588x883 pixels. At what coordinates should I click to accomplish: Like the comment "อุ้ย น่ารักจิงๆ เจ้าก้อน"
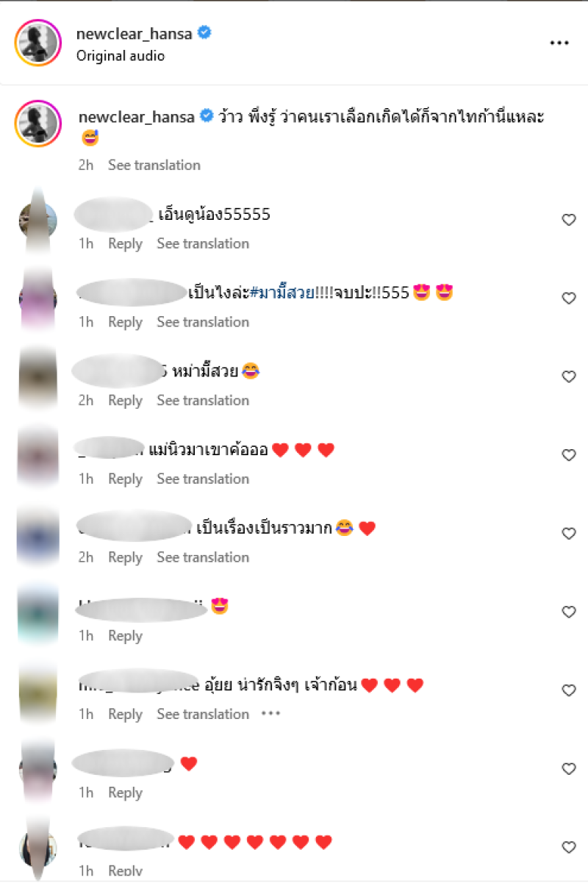[569, 690]
